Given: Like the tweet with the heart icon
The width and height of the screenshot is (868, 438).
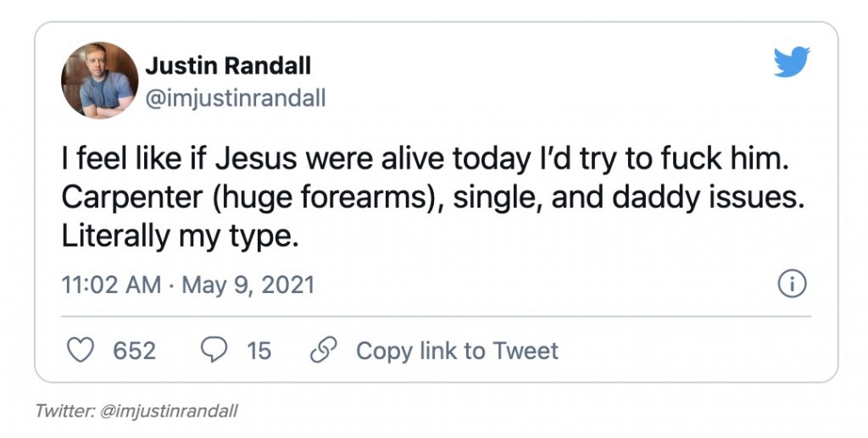Looking at the screenshot, I should click(x=80, y=350).
